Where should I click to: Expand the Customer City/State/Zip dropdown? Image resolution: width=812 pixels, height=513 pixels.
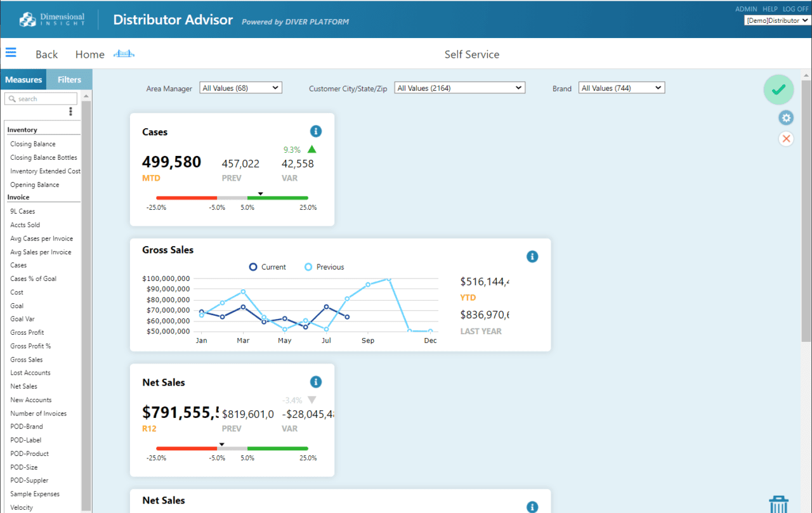click(x=459, y=87)
